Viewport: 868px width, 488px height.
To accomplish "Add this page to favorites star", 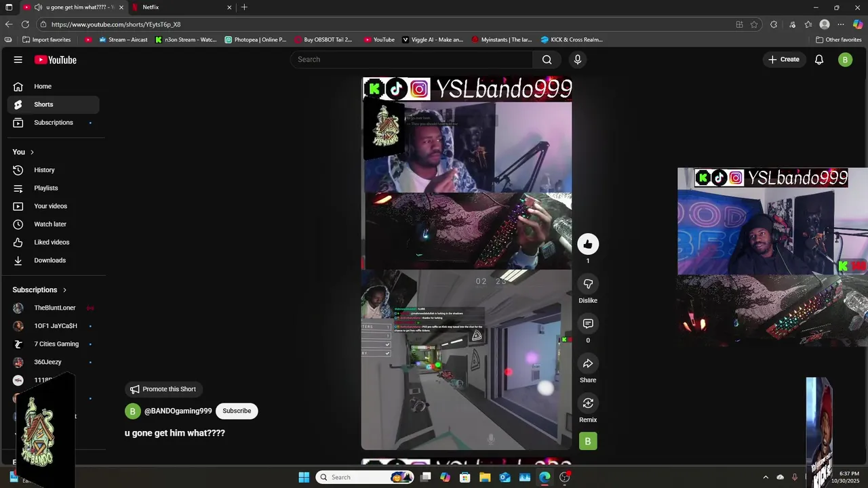I will click(754, 24).
